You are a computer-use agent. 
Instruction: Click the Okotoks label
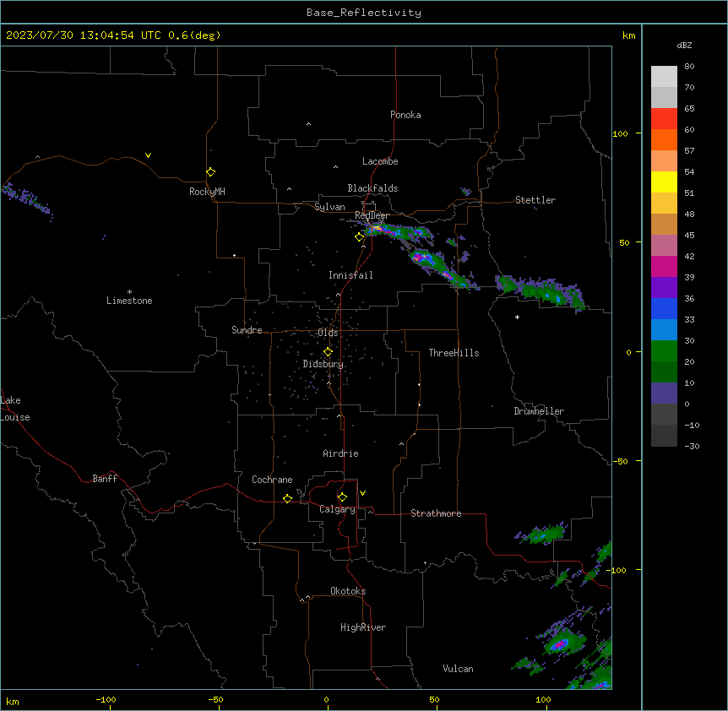tap(348, 591)
